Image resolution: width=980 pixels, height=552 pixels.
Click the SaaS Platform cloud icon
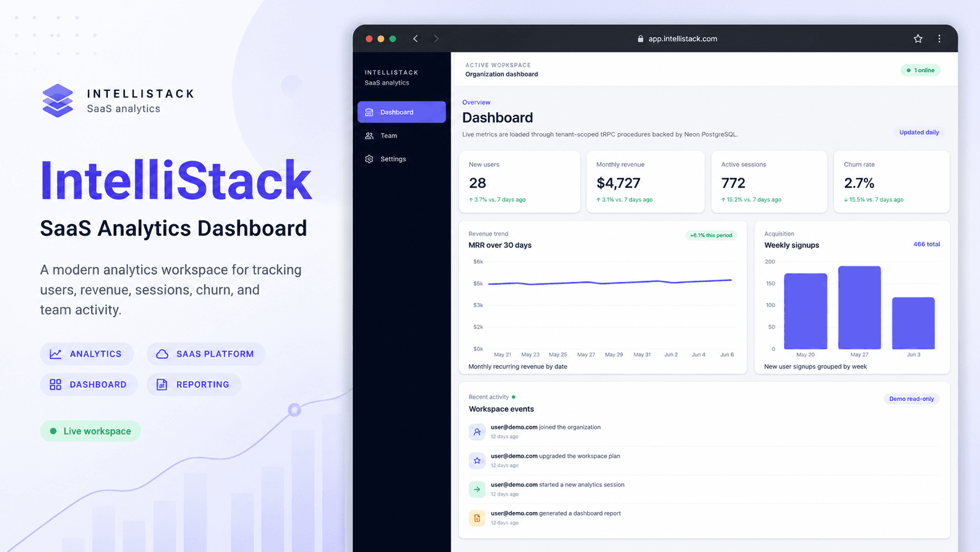pos(162,354)
